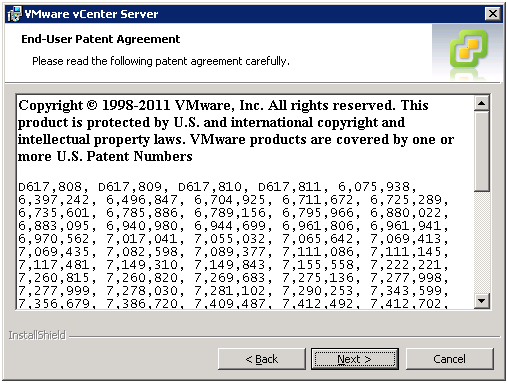The height and width of the screenshot is (383, 508).
Task: Select patent number 6,795,966
Action: [318, 213]
